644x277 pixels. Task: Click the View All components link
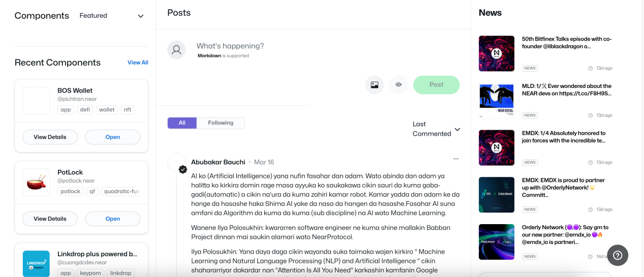click(138, 63)
